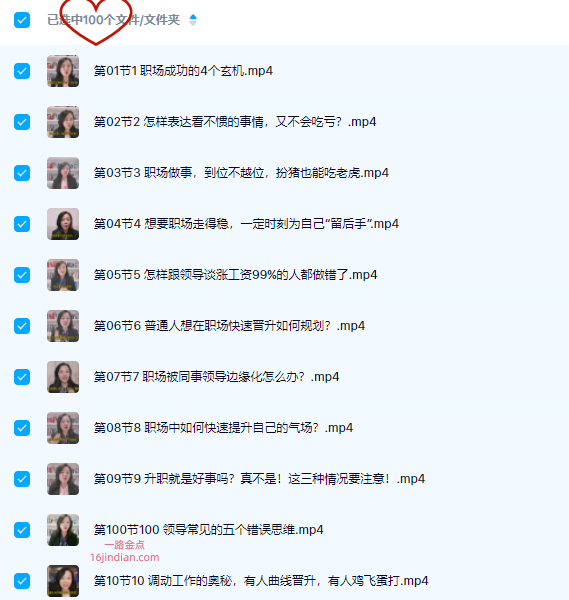Deselect the 第05节5 file checkbox

tap(22, 275)
